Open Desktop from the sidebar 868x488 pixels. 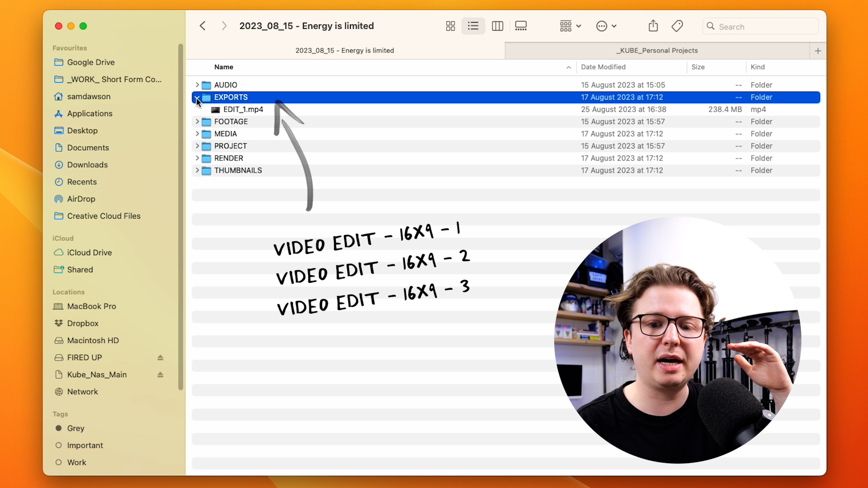82,131
